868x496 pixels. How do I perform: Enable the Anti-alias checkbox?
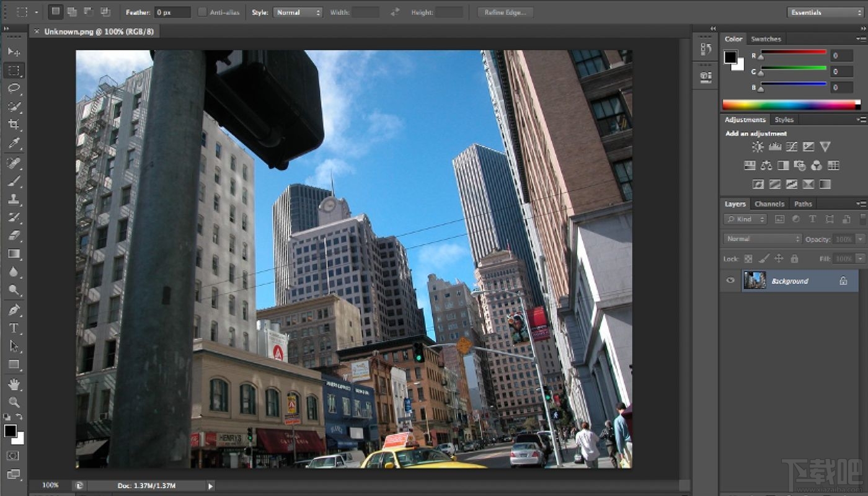201,12
